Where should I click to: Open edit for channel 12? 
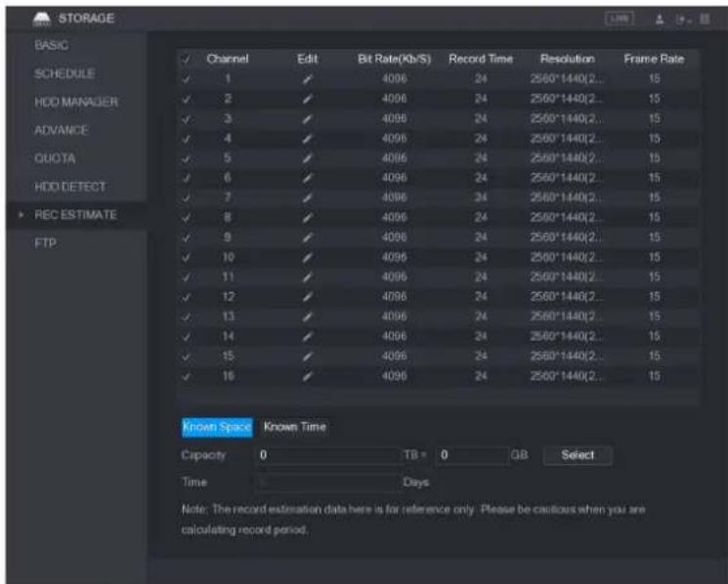307,297
